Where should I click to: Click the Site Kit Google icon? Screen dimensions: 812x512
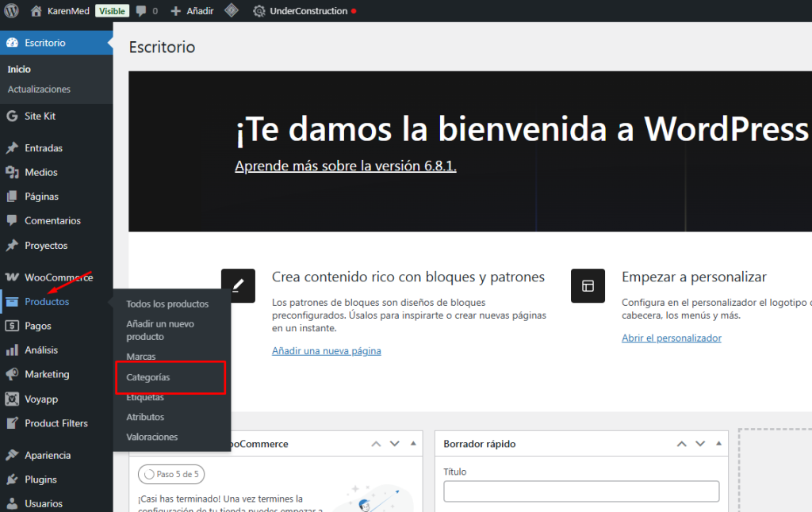(12, 116)
